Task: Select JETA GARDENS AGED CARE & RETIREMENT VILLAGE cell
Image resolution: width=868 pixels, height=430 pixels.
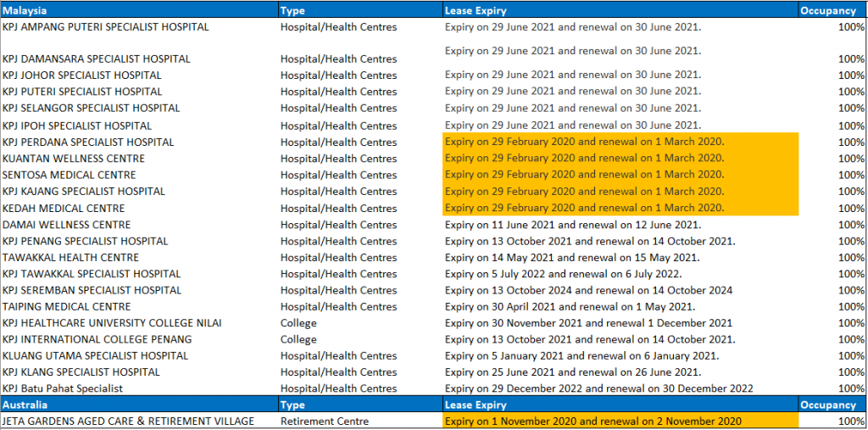Action: 139,422
